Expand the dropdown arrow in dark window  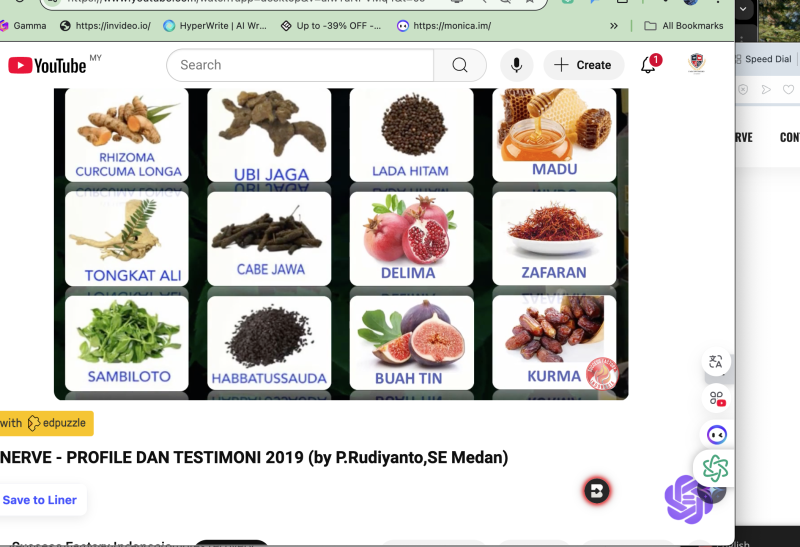742,9
